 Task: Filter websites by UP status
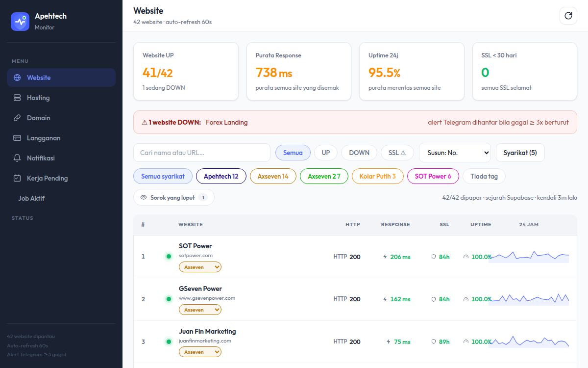[x=326, y=153]
